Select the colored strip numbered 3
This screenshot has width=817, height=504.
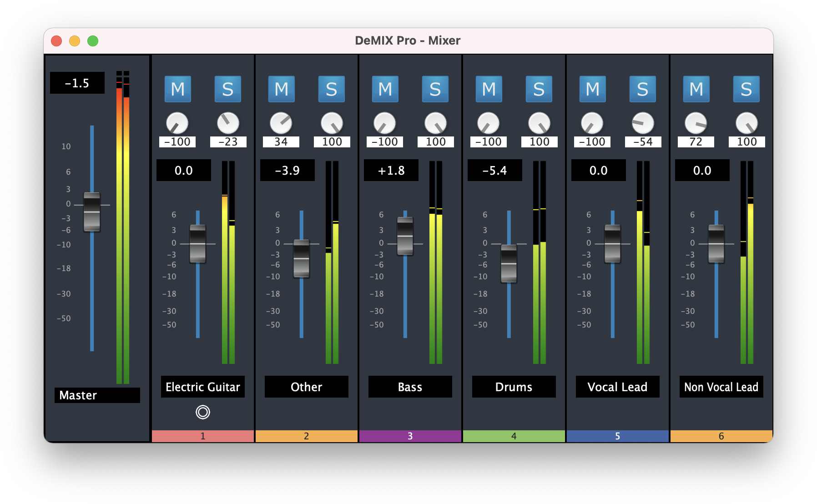tap(409, 435)
